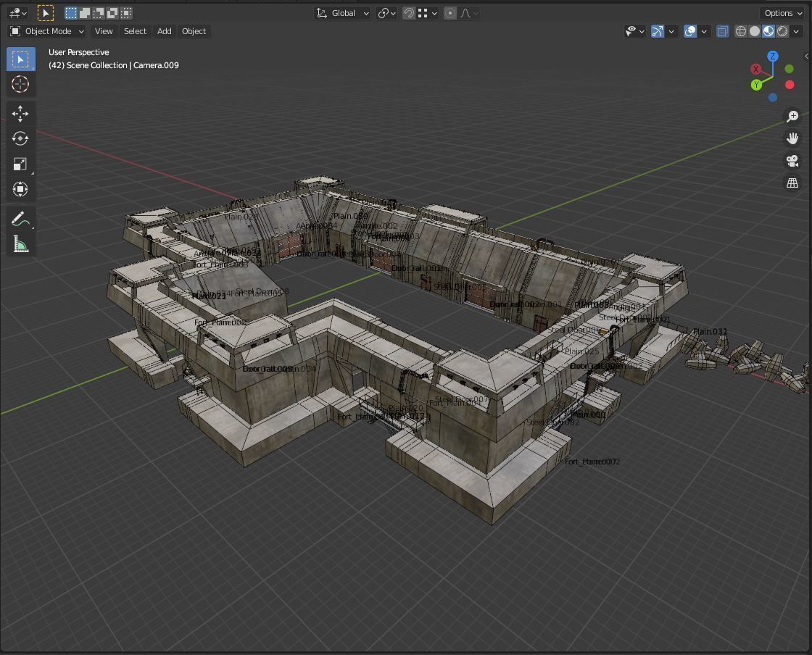Open Global transform orientation dropdown
The height and width of the screenshot is (655, 812).
tap(342, 13)
